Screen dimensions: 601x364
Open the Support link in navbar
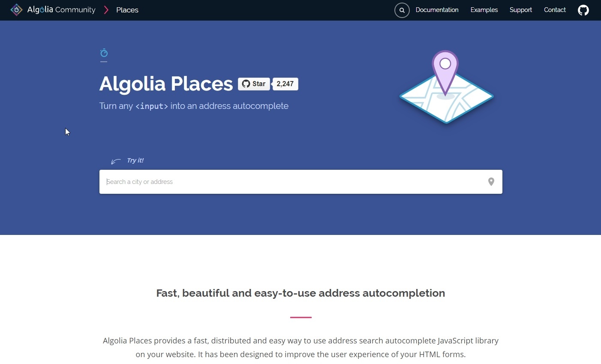(520, 10)
